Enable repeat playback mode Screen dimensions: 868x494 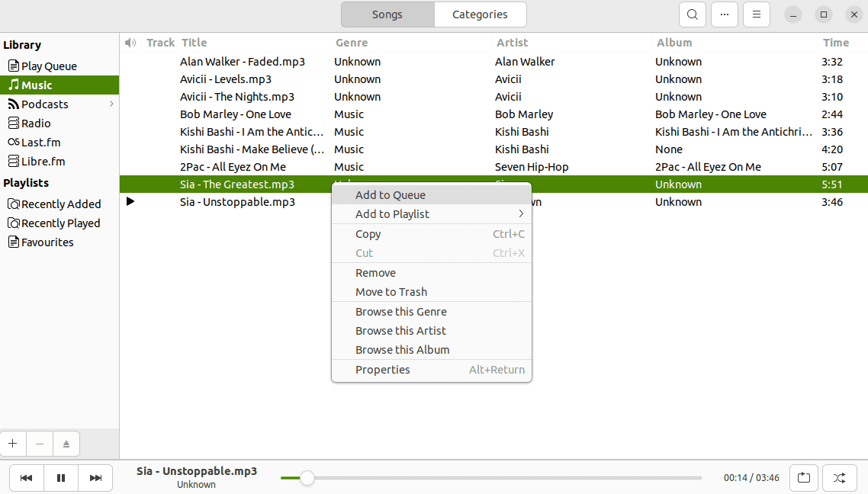804,478
